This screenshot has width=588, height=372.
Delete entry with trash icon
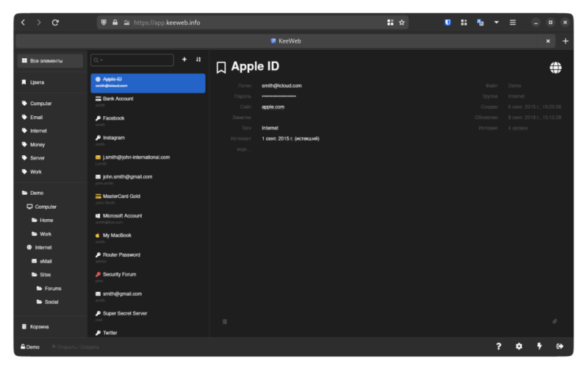(225, 321)
